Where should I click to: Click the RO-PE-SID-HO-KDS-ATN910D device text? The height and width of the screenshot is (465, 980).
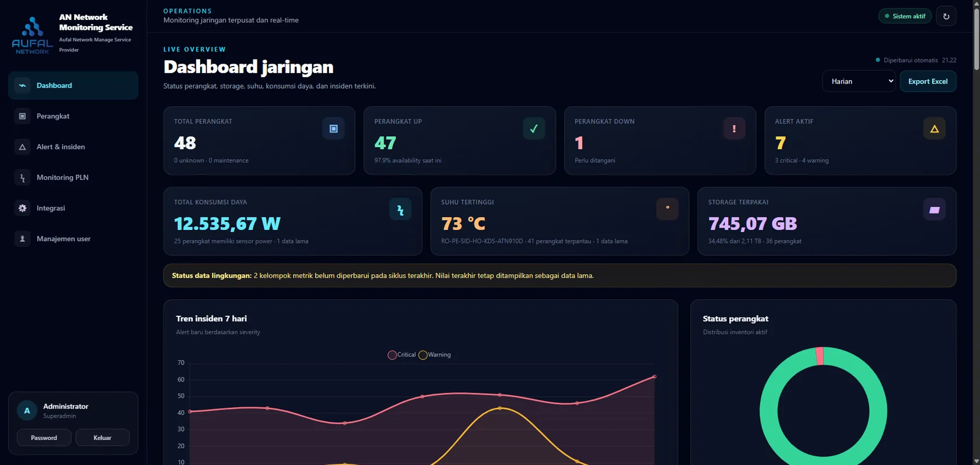click(x=482, y=241)
